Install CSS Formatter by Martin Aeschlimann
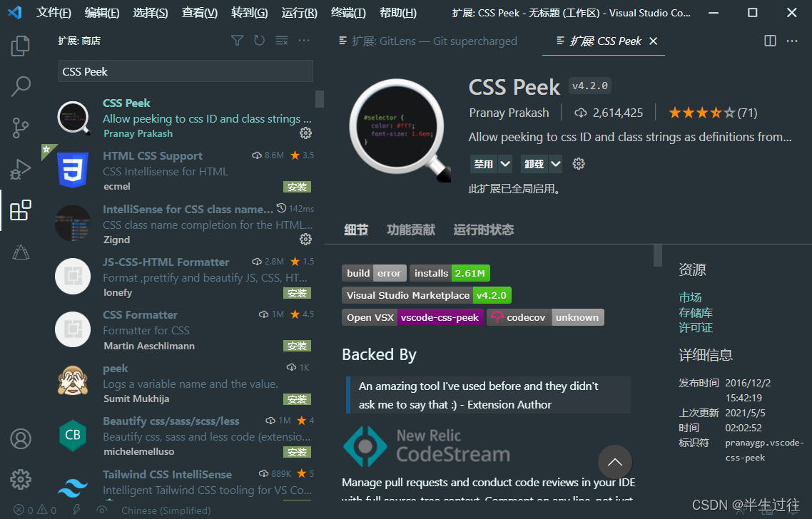Viewport: 812px width, 519px height. (298, 346)
